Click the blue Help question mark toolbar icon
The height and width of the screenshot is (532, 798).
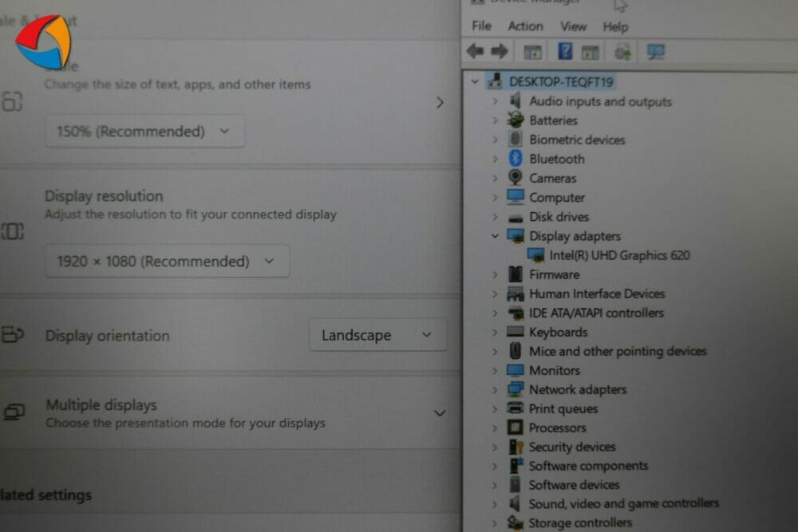[x=564, y=51]
